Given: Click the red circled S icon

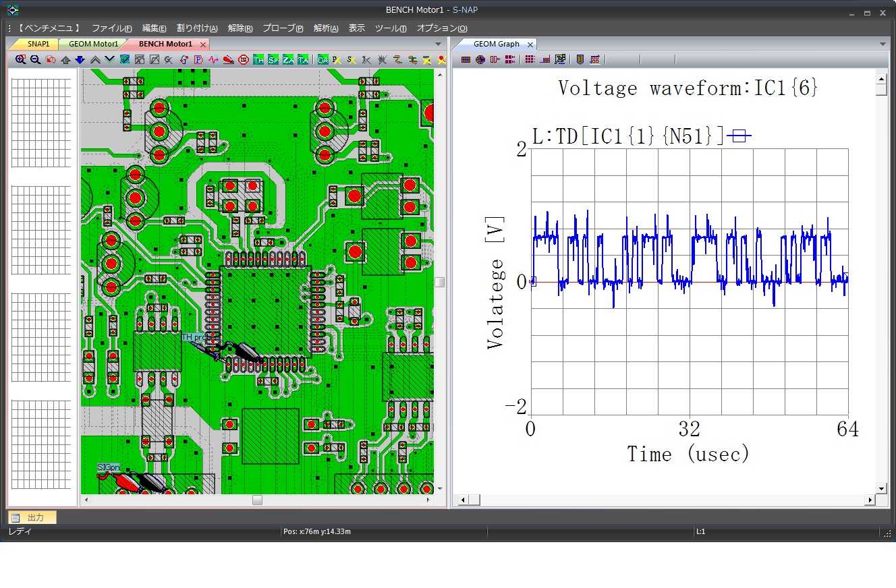Looking at the screenshot, I should pos(243,59).
